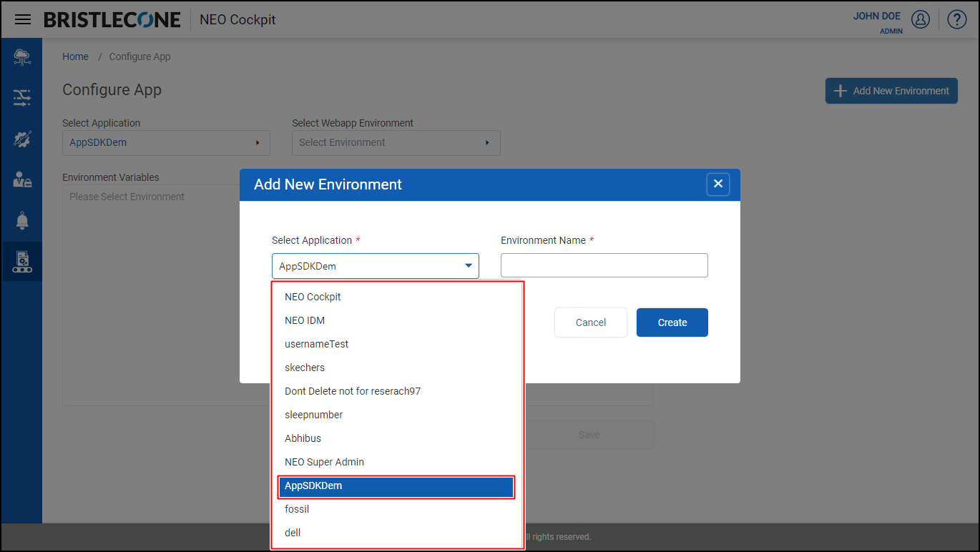Click the disabled Save button
980x552 pixels.
point(589,435)
